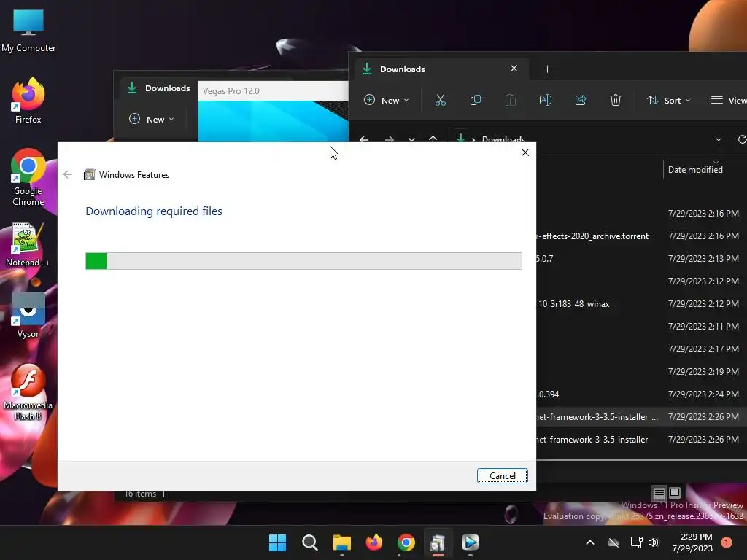Click Vegas Pro 12.0 window title

pos(231,90)
